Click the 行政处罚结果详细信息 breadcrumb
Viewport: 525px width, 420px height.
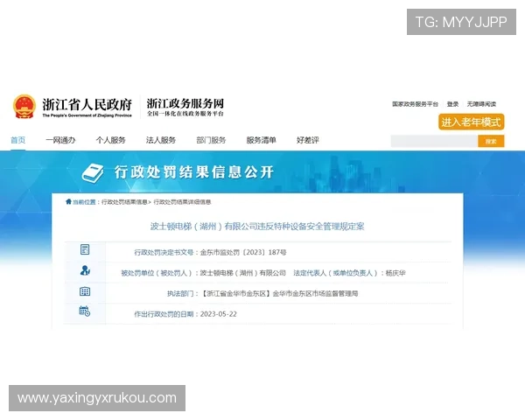point(182,202)
